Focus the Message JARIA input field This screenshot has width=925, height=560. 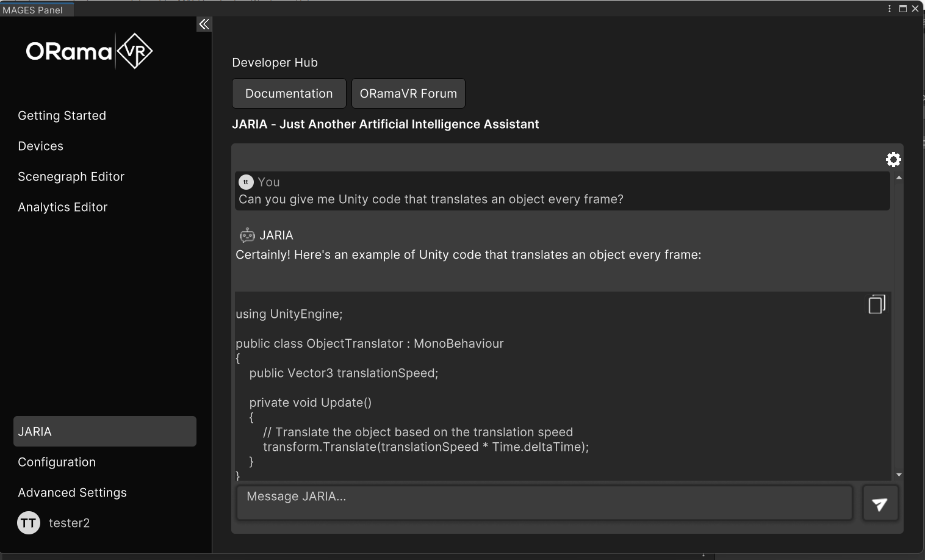pyautogui.click(x=544, y=503)
